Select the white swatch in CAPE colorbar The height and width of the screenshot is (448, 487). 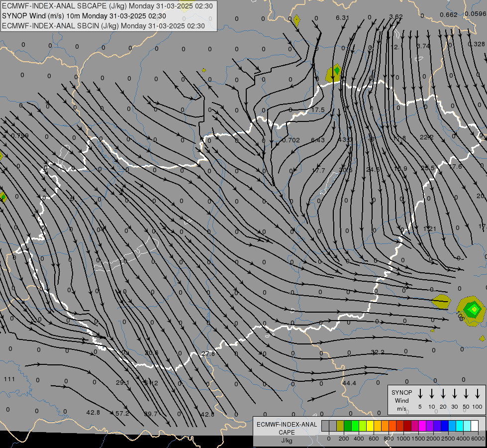pyautogui.click(x=475, y=426)
